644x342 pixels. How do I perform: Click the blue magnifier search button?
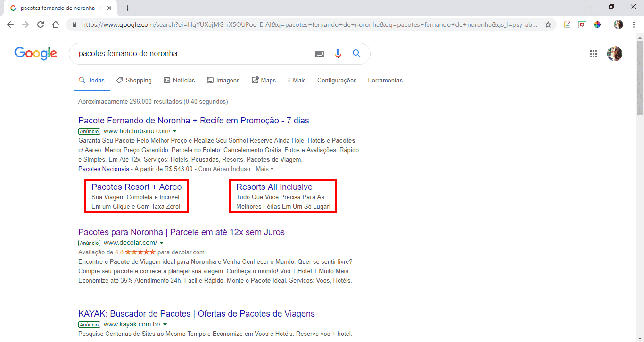point(356,54)
